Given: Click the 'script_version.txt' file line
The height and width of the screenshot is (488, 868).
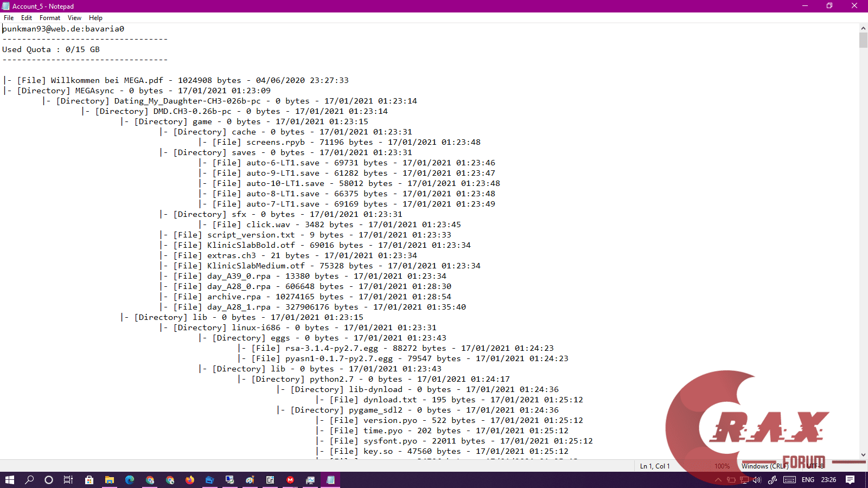Looking at the screenshot, I should pos(305,235).
